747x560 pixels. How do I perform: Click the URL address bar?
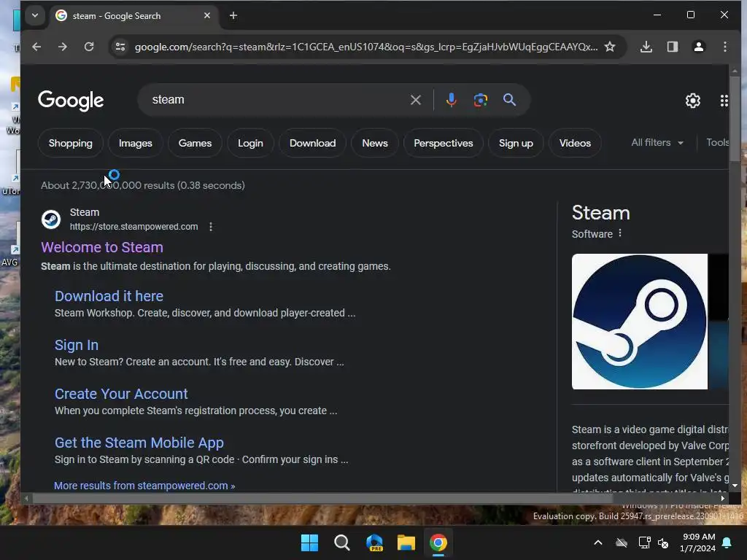click(366, 47)
